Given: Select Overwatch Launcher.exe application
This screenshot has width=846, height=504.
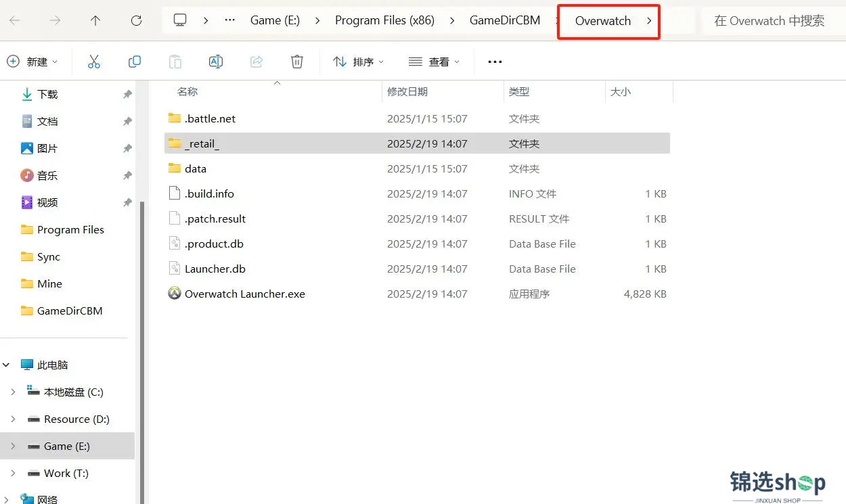Looking at the screenshot, I should (x=417, y=294).
